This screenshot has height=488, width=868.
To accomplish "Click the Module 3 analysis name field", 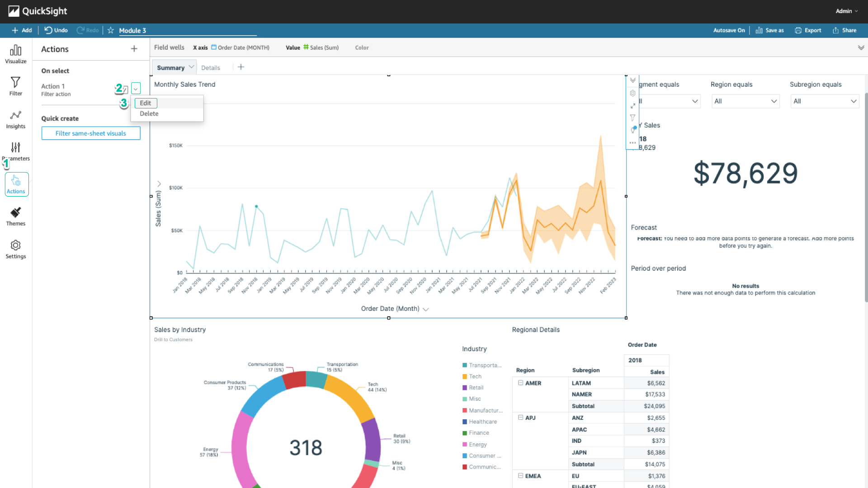I will (x=187, y=30).
